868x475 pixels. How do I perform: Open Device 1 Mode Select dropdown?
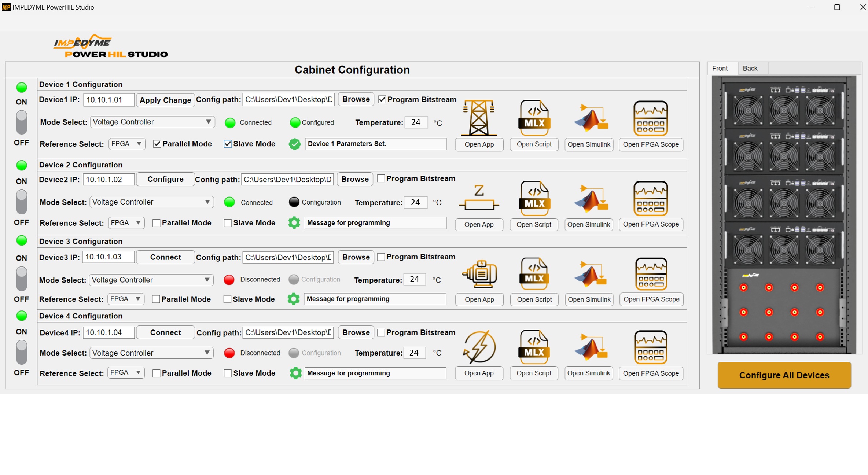152,122
